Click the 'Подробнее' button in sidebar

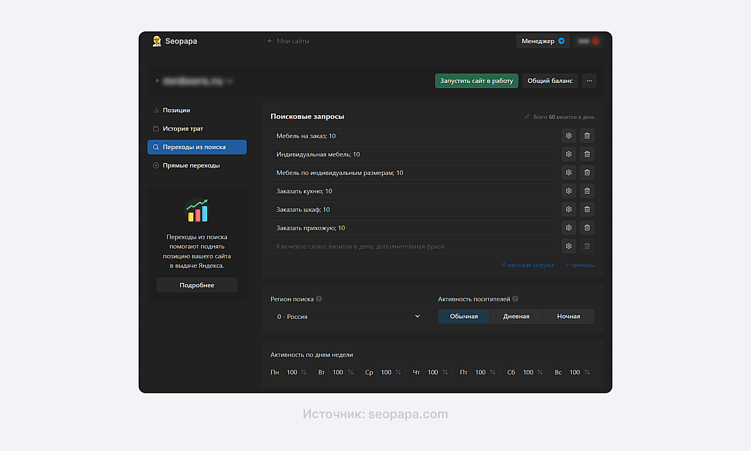tap(197, 285)
